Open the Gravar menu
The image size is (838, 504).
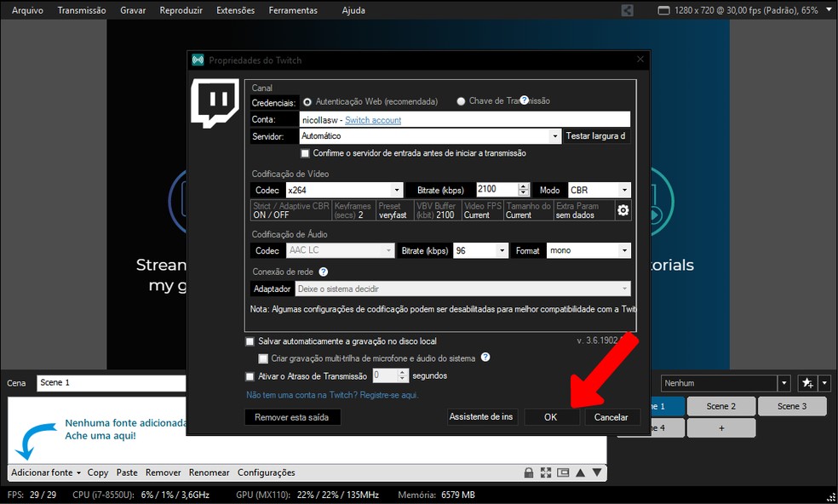133,10
